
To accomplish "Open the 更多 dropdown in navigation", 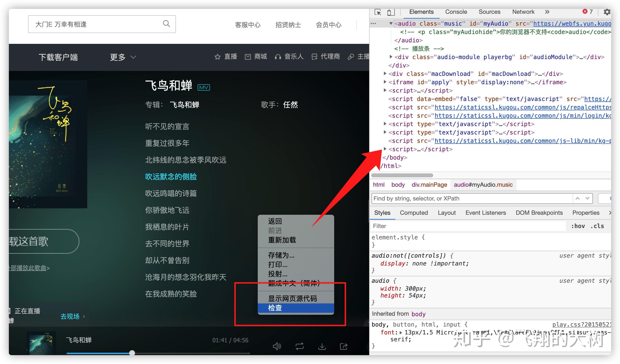I will point(122,57).
